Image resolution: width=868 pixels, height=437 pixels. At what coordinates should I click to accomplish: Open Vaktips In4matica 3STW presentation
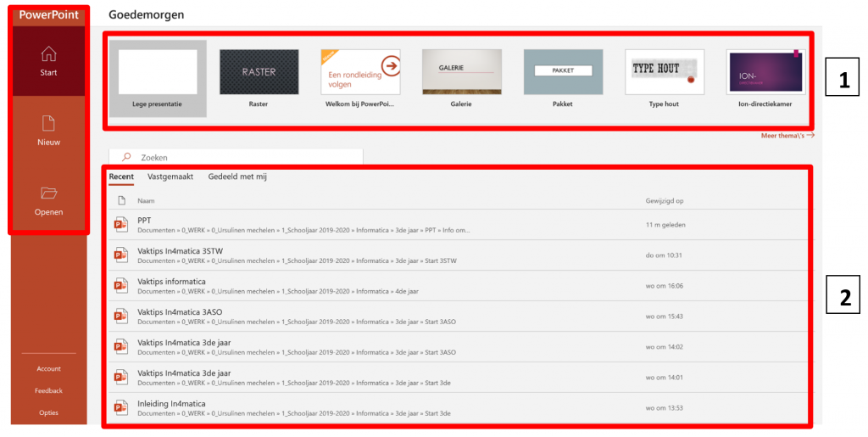(460, 255)
